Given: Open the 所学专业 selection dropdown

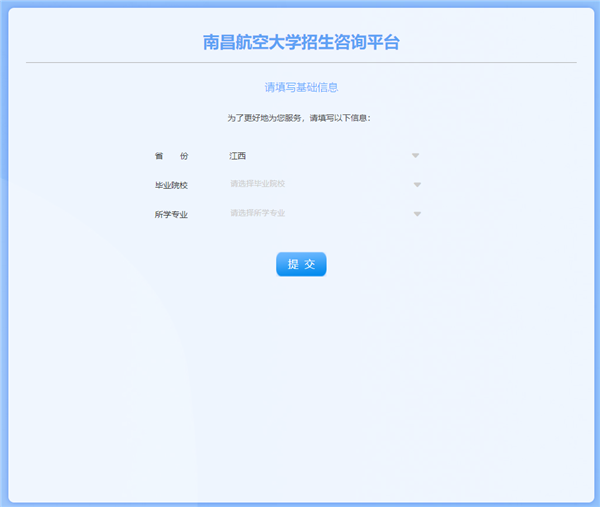Looking at the screenshot, I should (x=324, y=213).
